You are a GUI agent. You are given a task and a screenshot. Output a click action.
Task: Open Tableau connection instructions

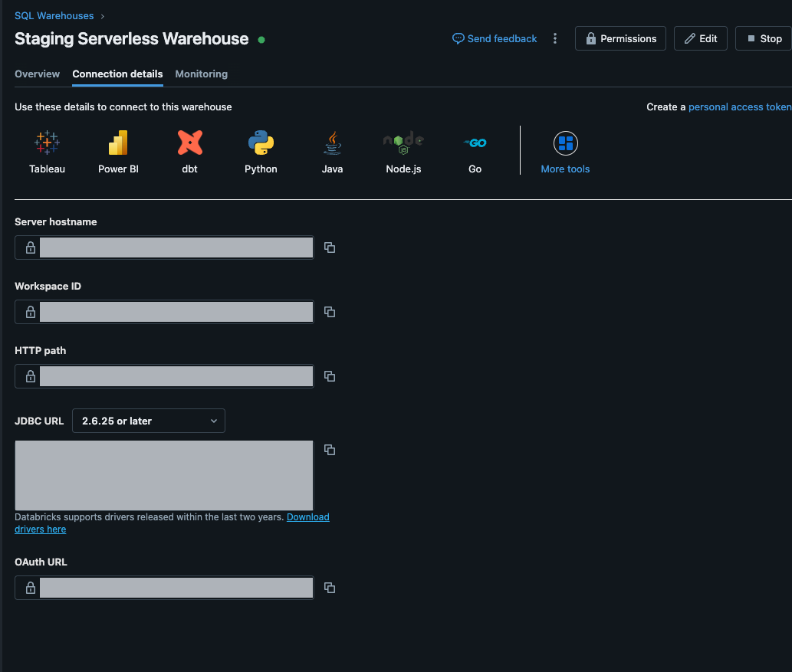pos(47,152)
